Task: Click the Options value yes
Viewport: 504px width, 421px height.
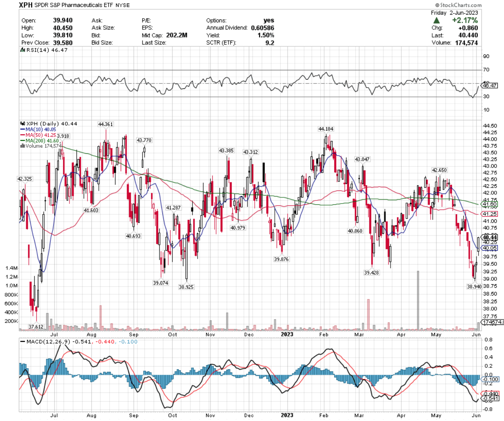Action: pos(269,20)
